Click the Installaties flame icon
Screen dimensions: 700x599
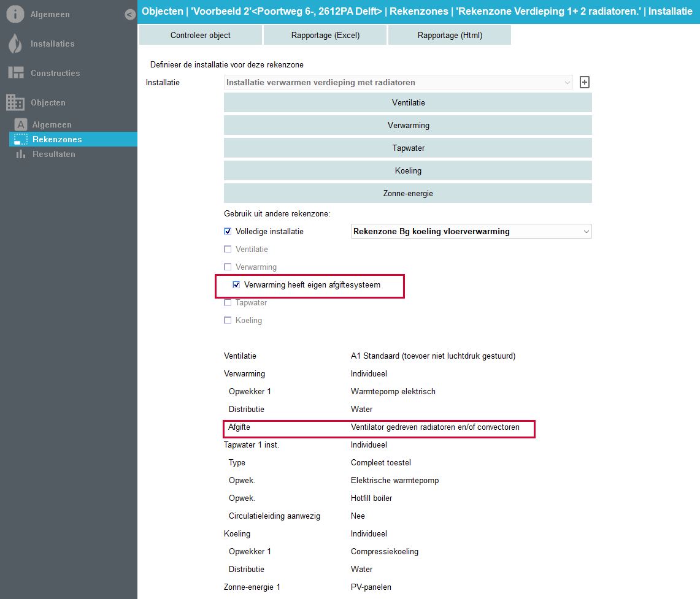point(15,44)
